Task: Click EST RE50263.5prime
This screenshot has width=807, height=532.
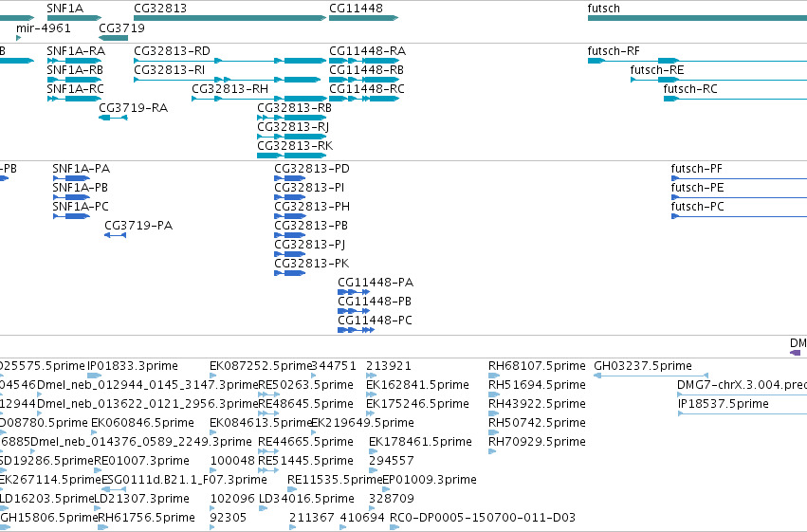Action: (x=269, y=394)
